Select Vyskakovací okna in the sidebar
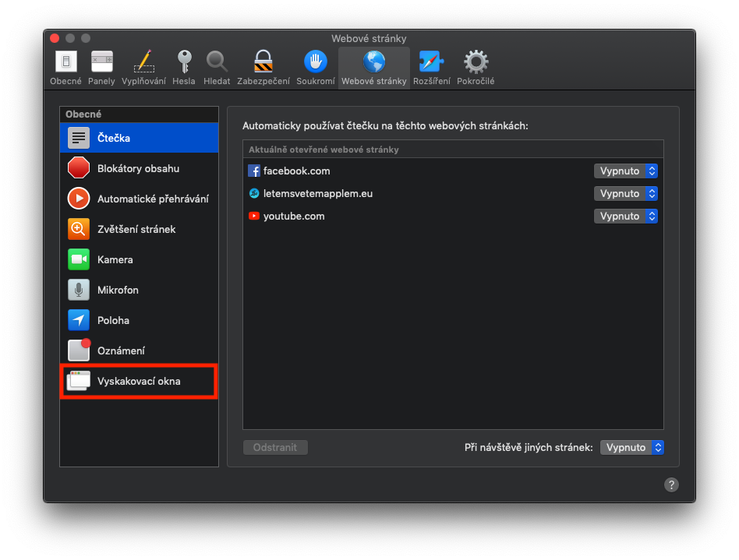 pyautogui.click(x=140, y=381)
